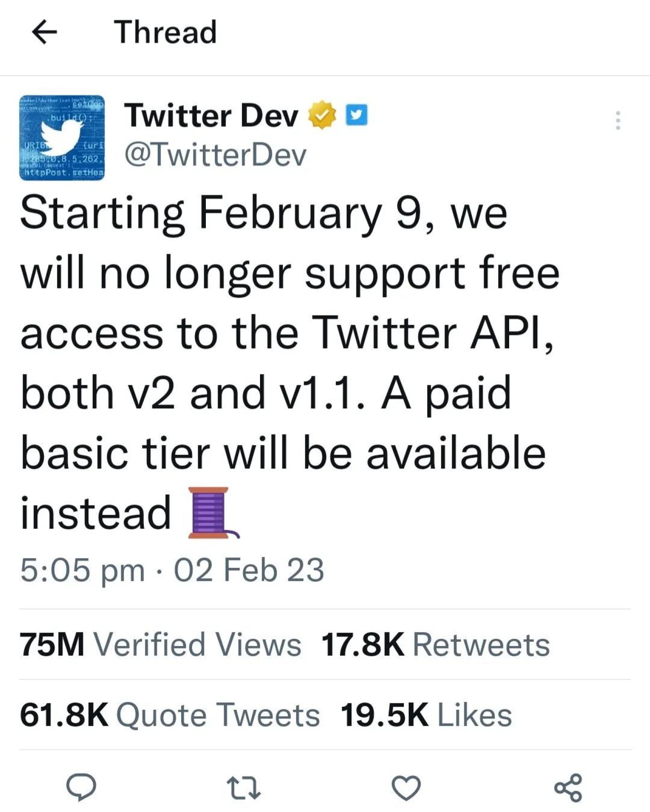Viewport: 650px width, 812px height.
Task: Tap the Twitter Dev profile picture
Action: (x=62, y=138)
